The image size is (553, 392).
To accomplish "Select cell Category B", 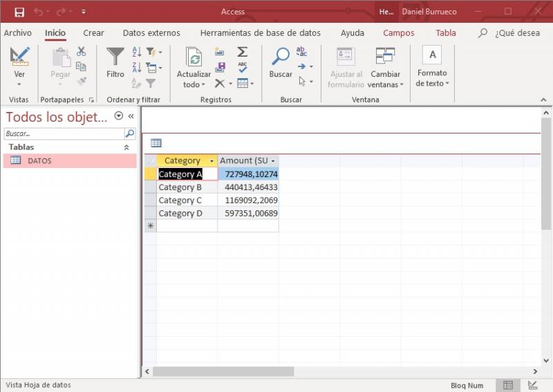I will click(187, 187).
